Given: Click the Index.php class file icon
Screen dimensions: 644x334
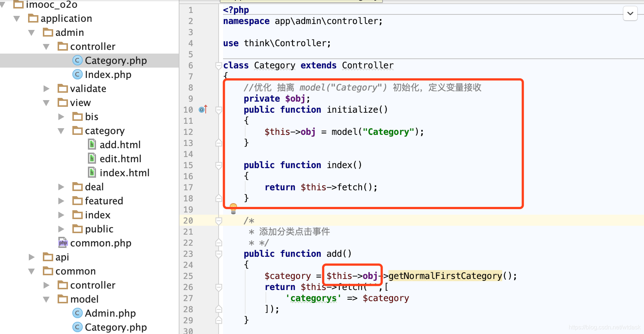Looking at the screenshot, I should point(77,74).
